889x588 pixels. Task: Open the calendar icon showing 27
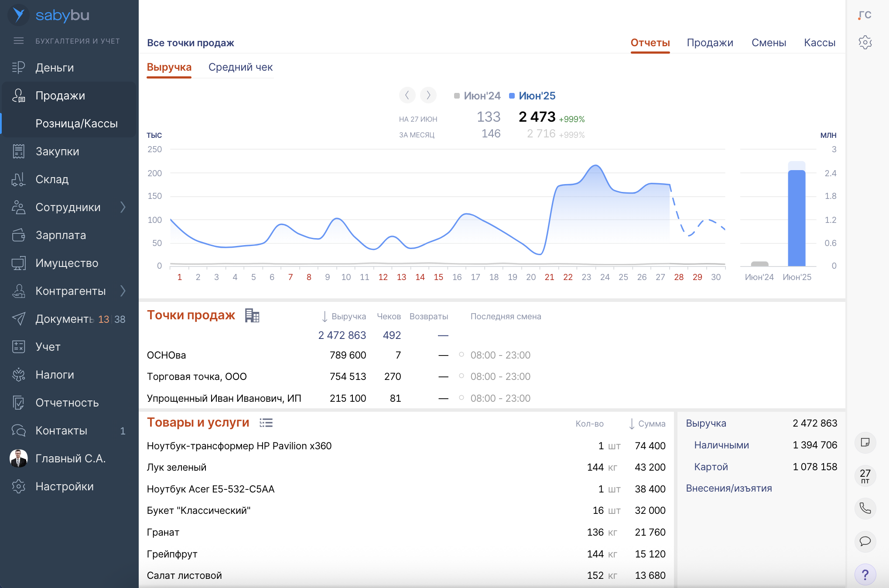coord(865,475)
